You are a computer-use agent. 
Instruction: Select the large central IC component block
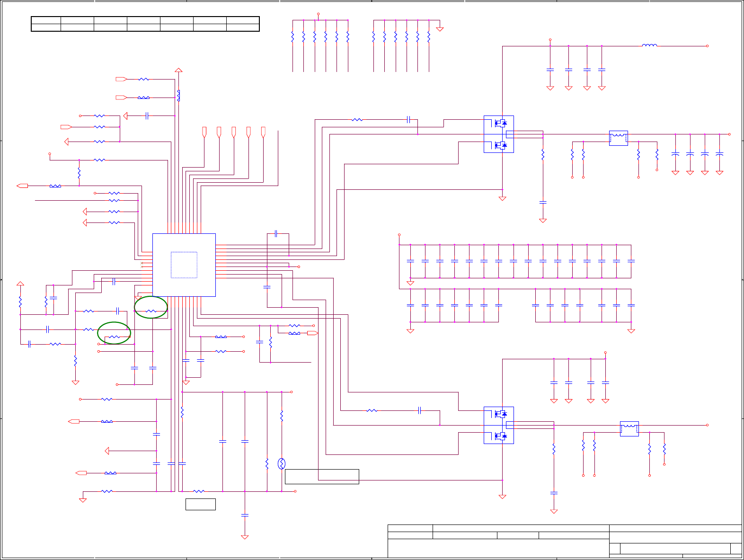coord(184,265)
